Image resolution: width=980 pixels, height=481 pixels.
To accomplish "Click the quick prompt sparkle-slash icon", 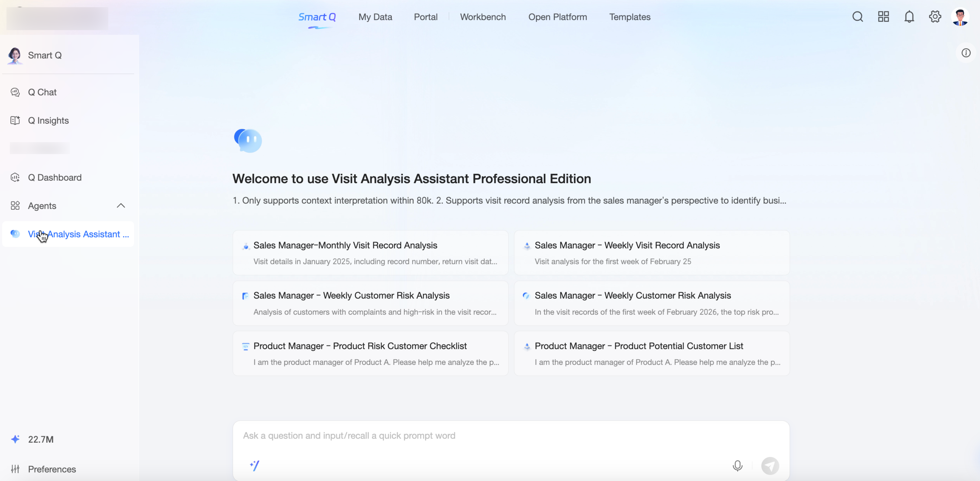I will 254,465.
